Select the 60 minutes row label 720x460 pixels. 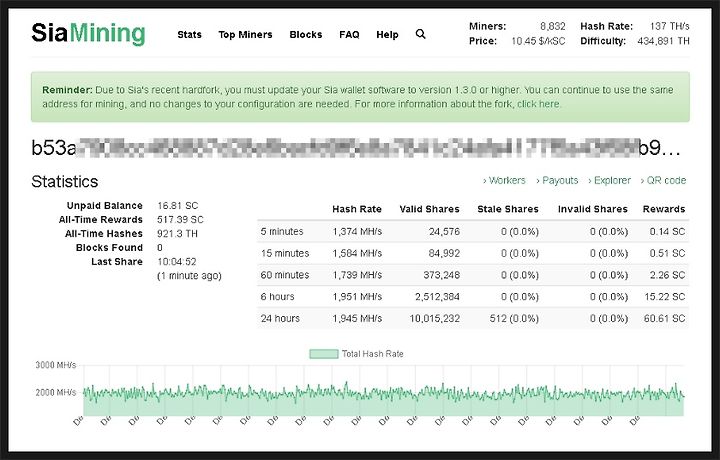click(285, 275)
